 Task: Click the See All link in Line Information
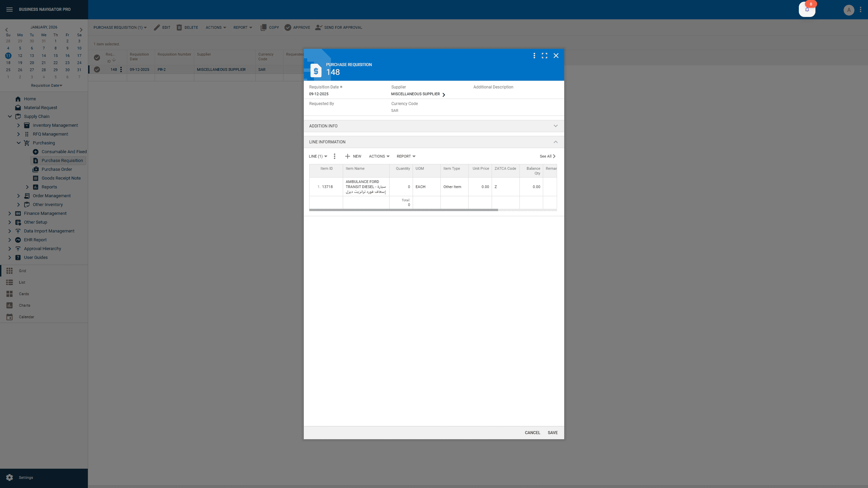pos(547,156)
